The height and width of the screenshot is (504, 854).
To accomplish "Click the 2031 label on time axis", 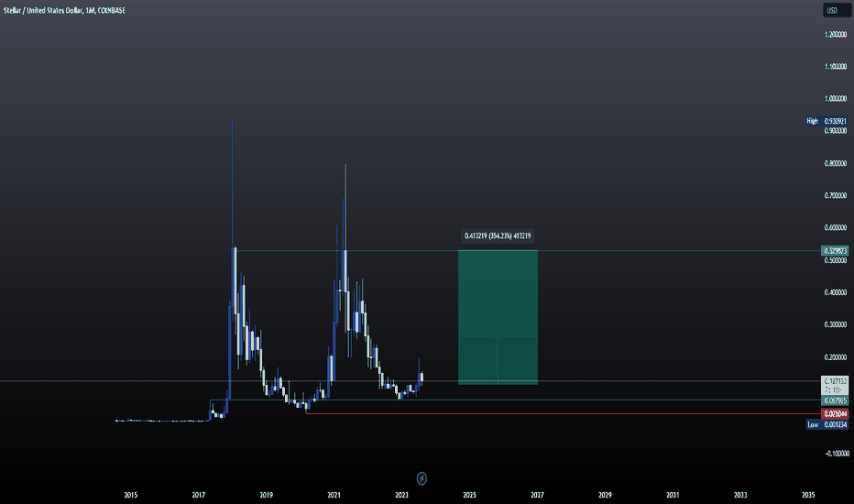I will coord(673,495).
